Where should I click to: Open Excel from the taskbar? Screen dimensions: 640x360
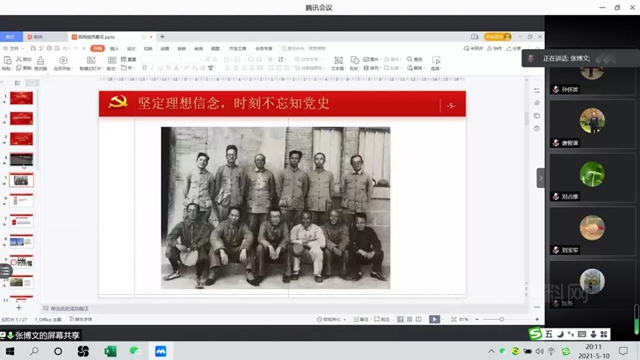110,351
